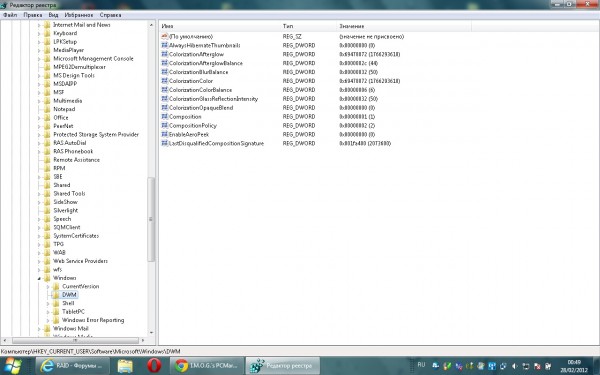Open the Правка menu
The width and height of the screenshot is (600, 375).
click(33, 15)
